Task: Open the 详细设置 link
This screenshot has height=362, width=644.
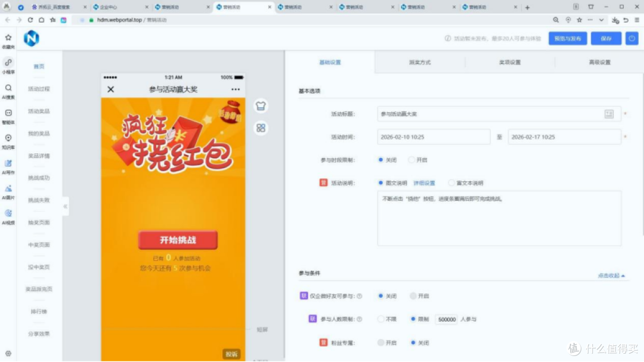Action: [x=424, y=183]
